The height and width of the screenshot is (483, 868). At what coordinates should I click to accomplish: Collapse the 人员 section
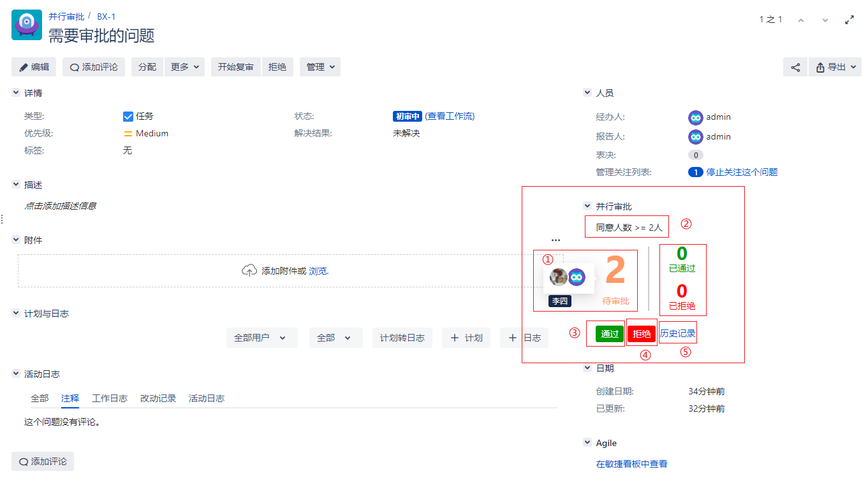pyautogui.click(x=587, y=93)
